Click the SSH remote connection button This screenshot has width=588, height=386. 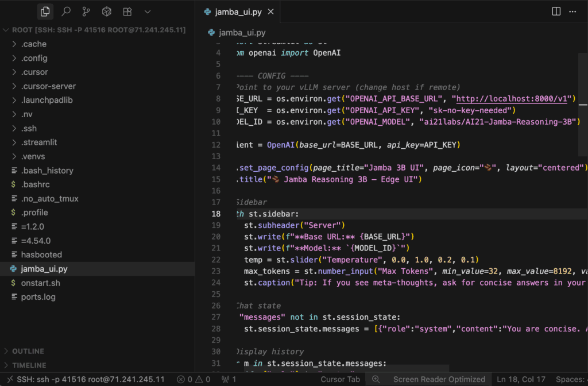coord(85,379)
